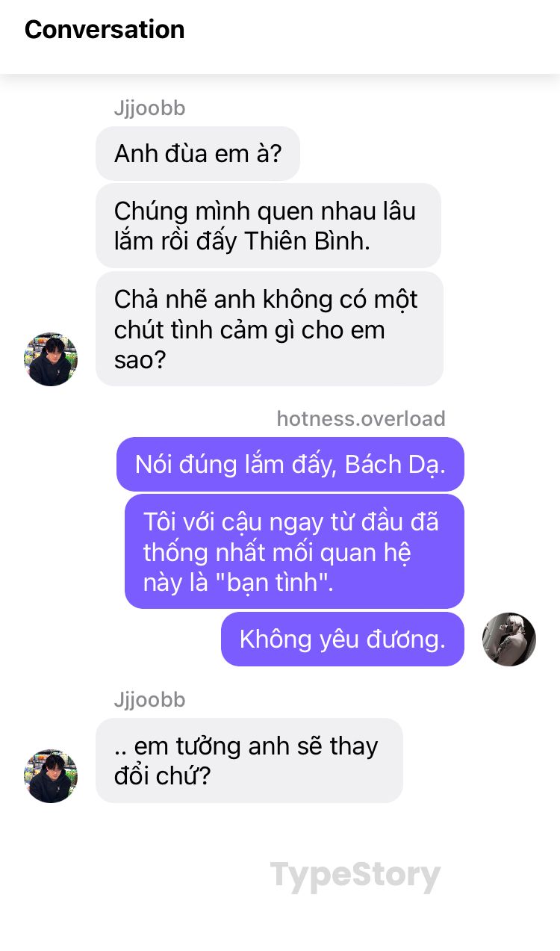560x951 pixels.
Task: Tap Jjoobb's avatar beside the last message
Action: tap(51, 776)
